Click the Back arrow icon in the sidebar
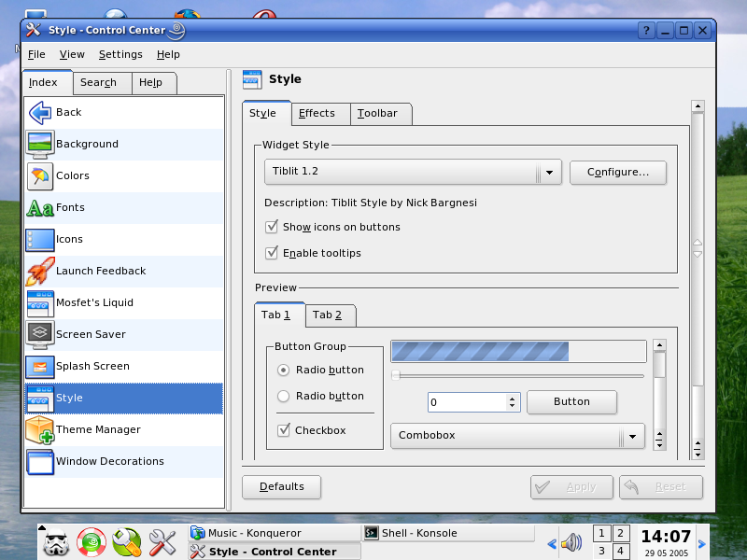The width and height of the screenshot is (747, 560). pyautogui.click(x=40, y=112)
